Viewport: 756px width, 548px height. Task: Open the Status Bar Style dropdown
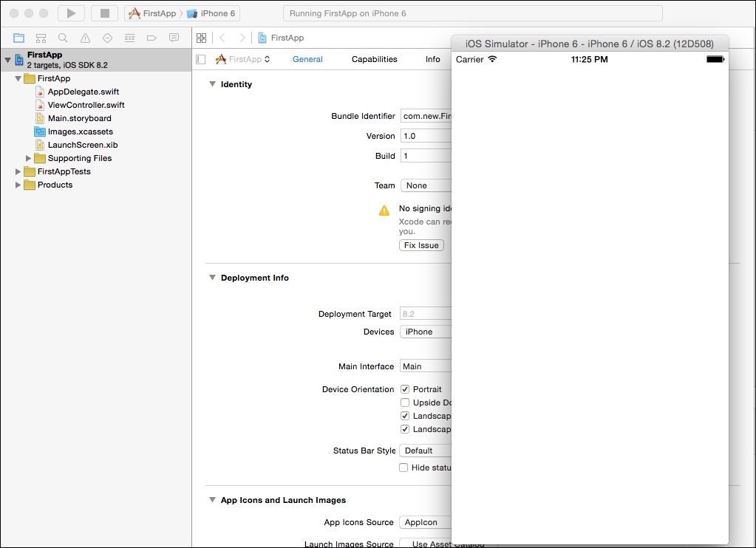point(426,451)
